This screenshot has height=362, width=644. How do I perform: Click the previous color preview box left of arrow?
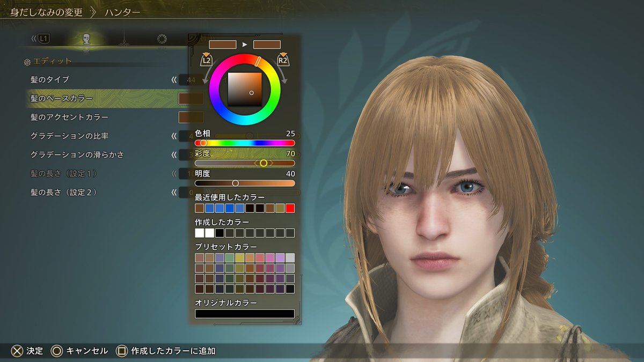point(223,45)
